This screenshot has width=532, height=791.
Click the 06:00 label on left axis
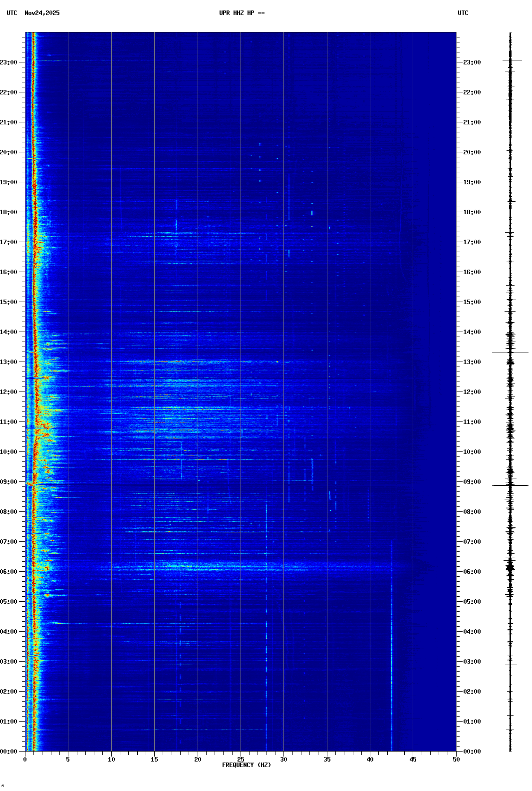click(x=9, y=572)
